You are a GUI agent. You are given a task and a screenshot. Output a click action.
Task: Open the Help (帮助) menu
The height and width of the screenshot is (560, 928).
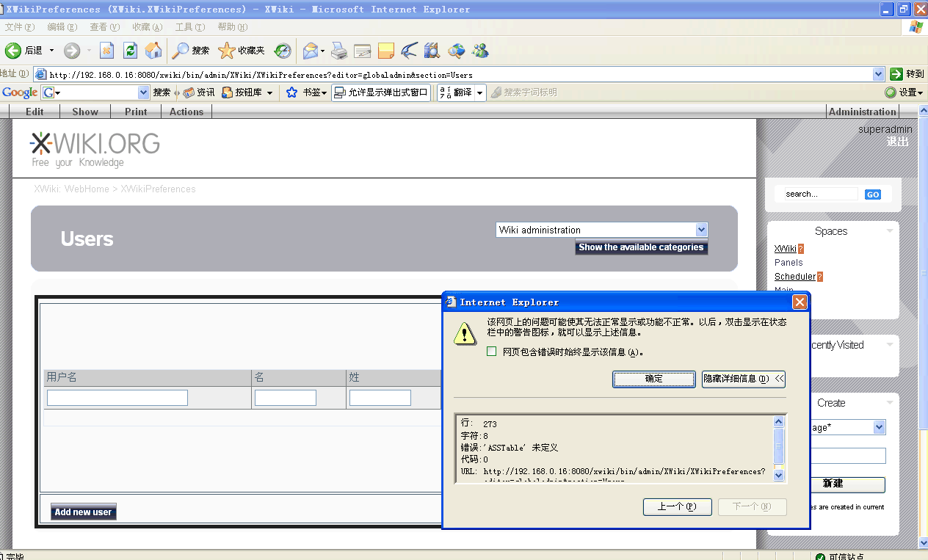[233, 27]
